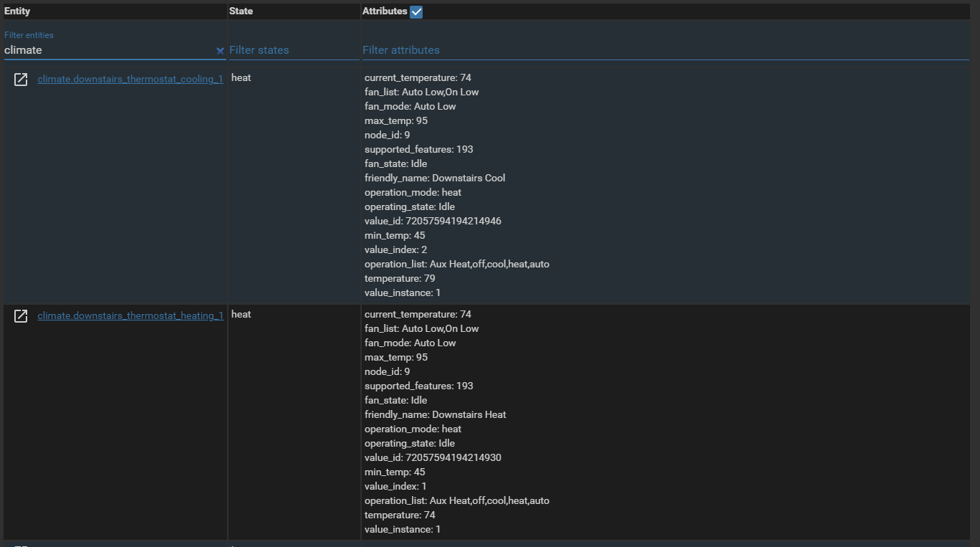Click the 'value_index: 2' attribute line
980x547 pixels.
click(x=395, y=249)
